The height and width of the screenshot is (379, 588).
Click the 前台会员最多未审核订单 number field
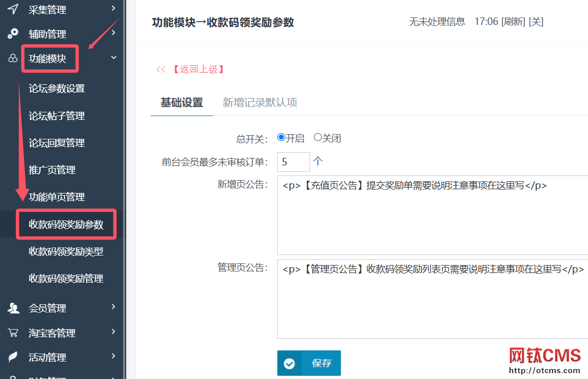pyautogui.click(x=293, y=162)
